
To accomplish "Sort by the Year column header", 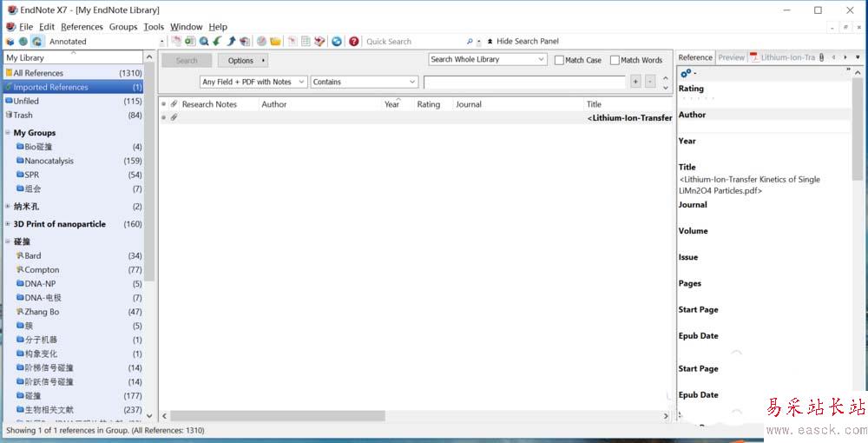I will 392,104.
